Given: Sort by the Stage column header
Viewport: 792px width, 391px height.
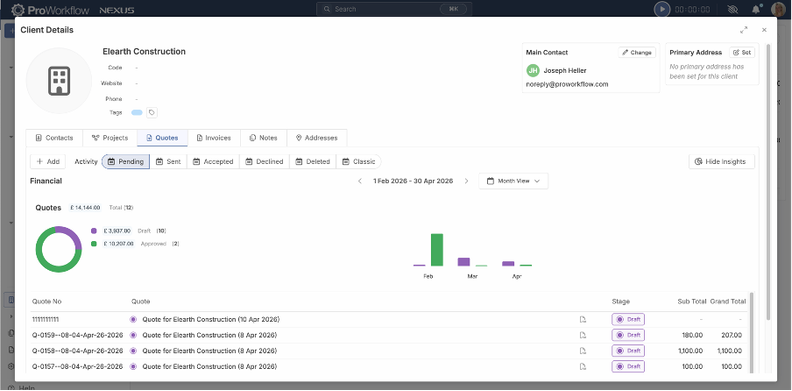Looking at the screenshot, I should click(x=621, y=302).
